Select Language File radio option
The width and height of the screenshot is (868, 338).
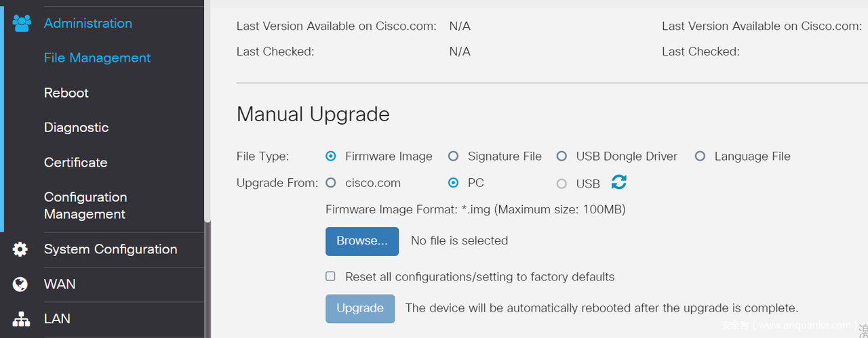pyautogui.click(x=701, y=156)
